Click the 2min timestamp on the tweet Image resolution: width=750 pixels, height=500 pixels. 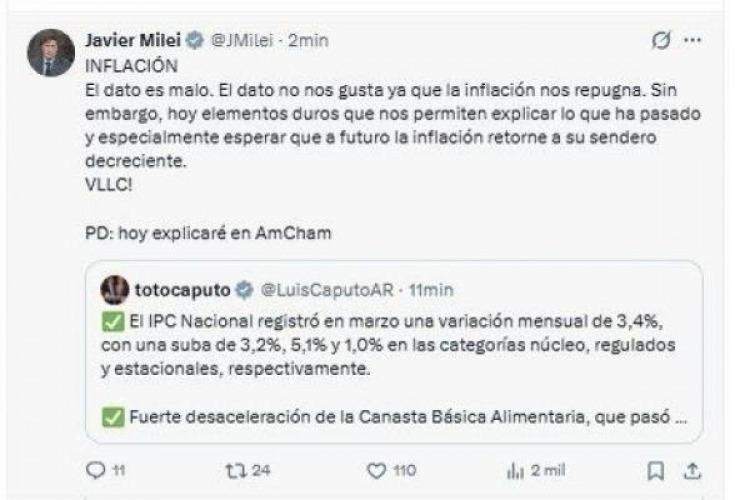tap(308, 40)
